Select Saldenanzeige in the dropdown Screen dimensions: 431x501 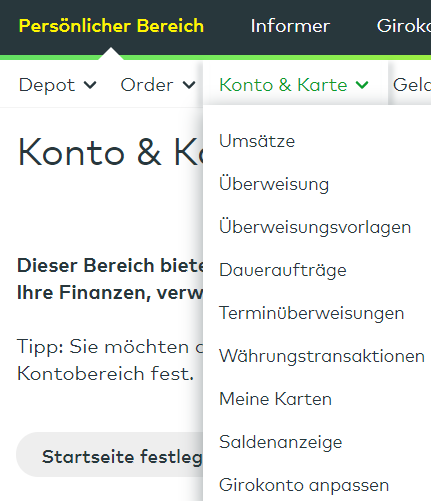pyautogui.click(x=281, y=442)
